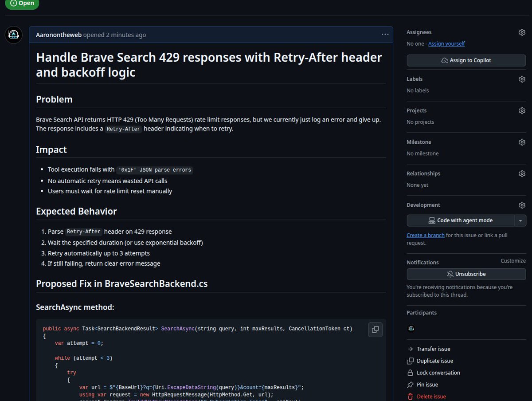Click 'No milestone' text
Viewport: 532px width, 401px height.
422,153
